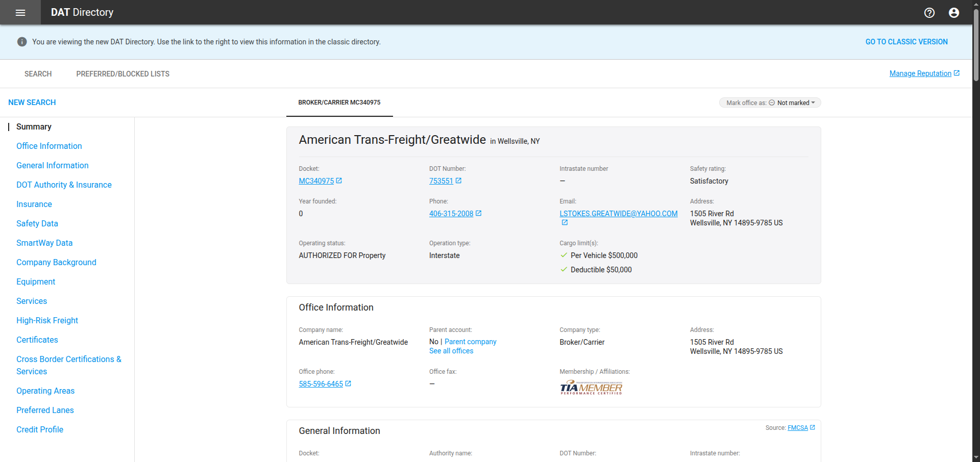Click external link icon beside MC340975
Image resolution: width=980 pixels, height=462 pixels.
pos(339,181)
